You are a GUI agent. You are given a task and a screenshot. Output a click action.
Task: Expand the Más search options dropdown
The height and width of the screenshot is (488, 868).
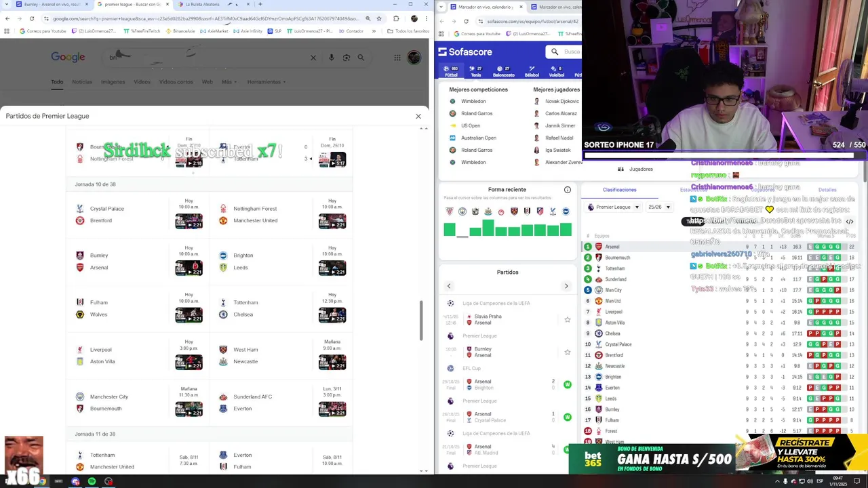pos(228,82)
